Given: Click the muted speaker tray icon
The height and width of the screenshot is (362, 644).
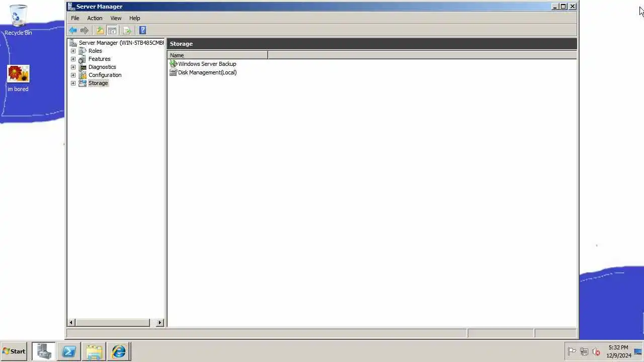Looking at the screenshot, I should coord(596,351).
